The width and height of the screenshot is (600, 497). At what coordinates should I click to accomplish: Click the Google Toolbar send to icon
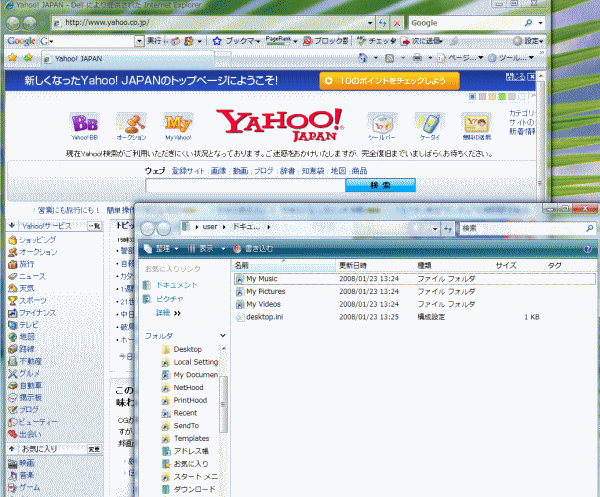[405, 41]
